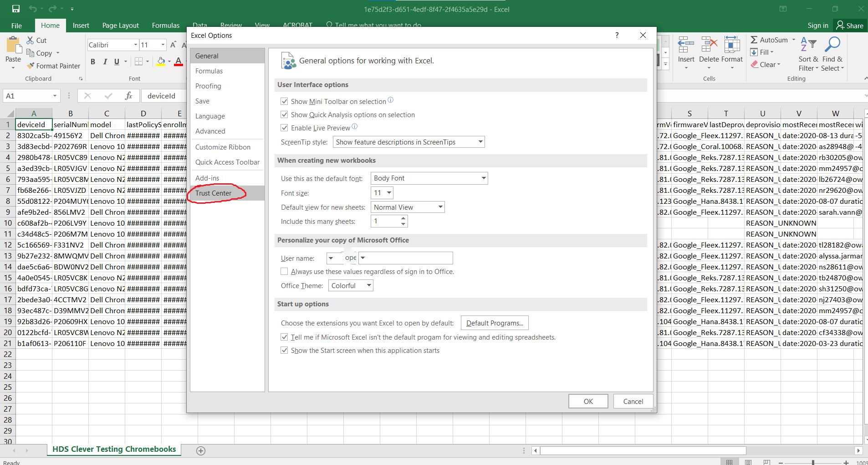Image resolution: width=868 pixels, height=465 pixels.
Task: Click the Cut scissors icon
Action: pyautogui.click(x=31, y=40)
